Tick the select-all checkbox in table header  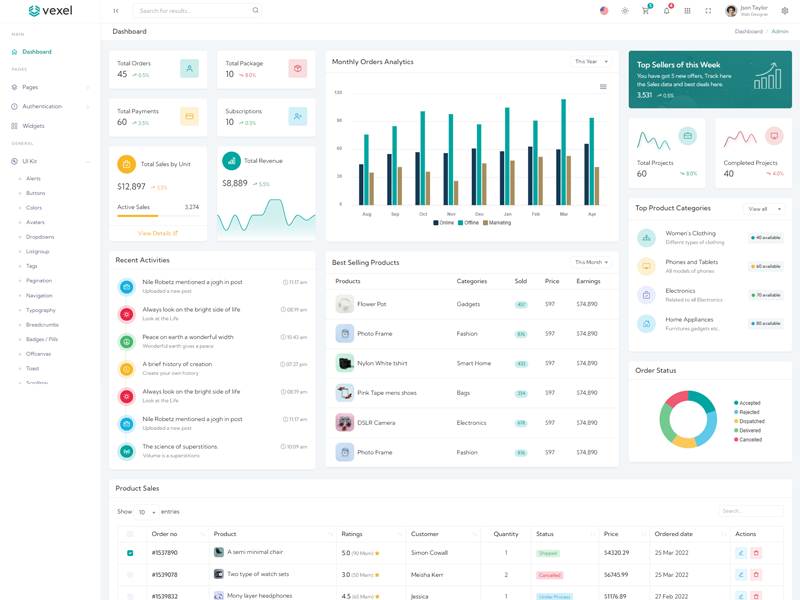tap(130, 534)
